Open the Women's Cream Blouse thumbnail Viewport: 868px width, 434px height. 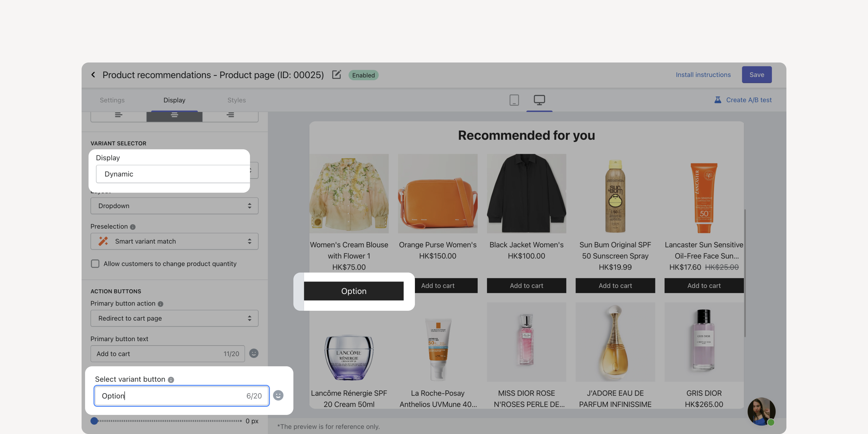click(349, 193)
